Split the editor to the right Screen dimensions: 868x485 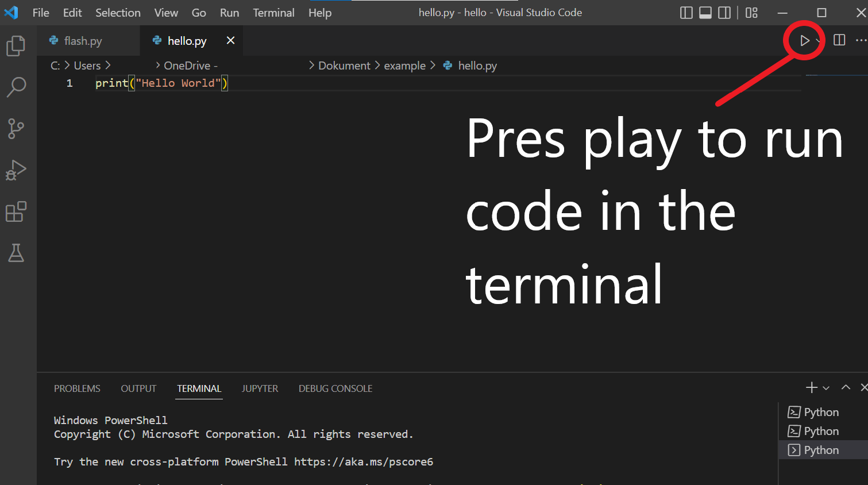(839, 40)
